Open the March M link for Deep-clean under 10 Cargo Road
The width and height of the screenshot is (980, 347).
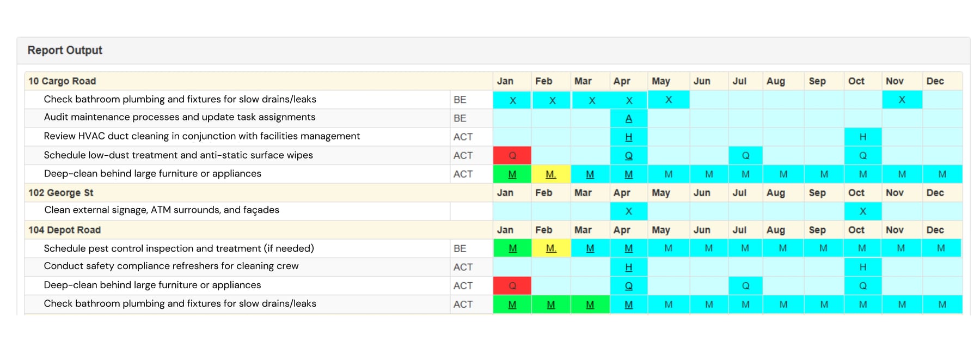pos(590,174)
